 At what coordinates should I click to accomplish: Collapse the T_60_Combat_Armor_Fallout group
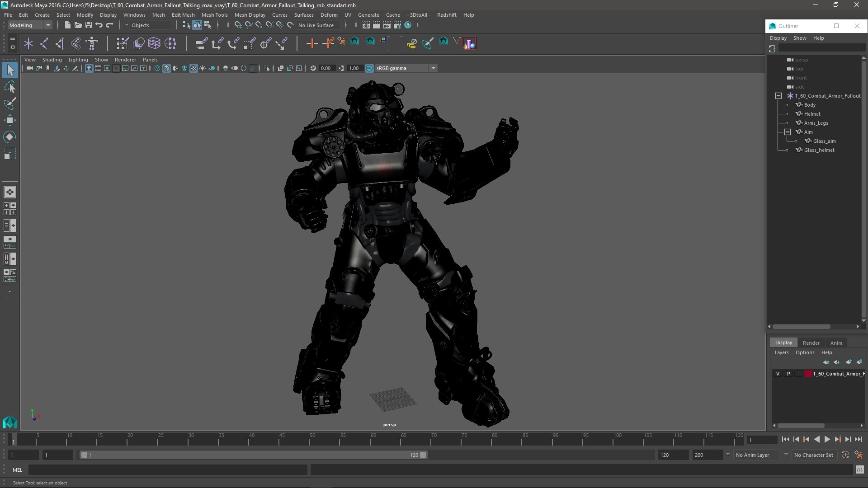778,96
